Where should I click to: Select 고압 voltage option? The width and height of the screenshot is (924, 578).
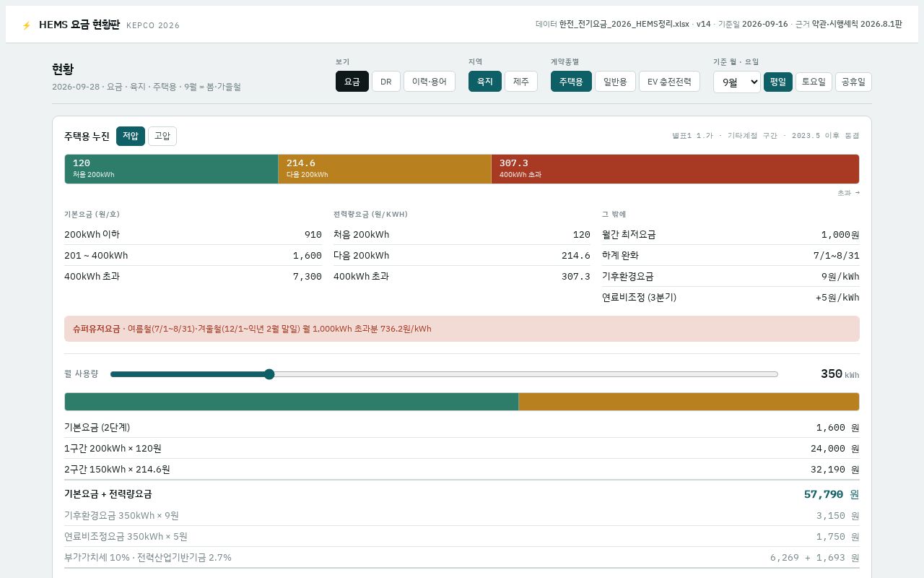[x=162, y=136]
